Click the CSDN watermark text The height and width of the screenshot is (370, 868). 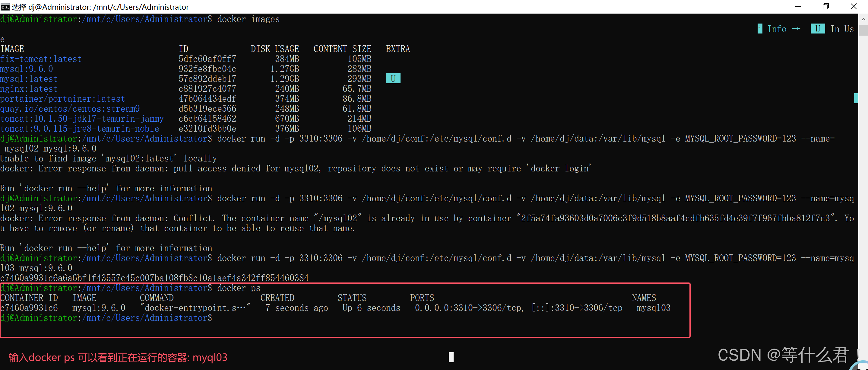point(785,355)
